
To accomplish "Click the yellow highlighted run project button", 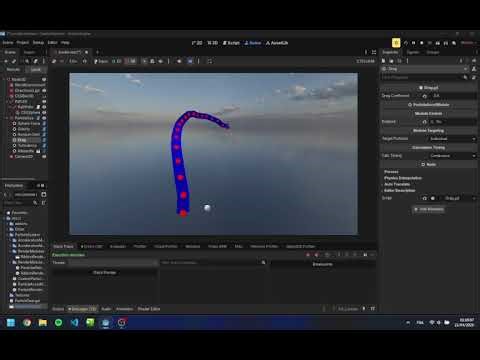I will (x=396, y=43).
